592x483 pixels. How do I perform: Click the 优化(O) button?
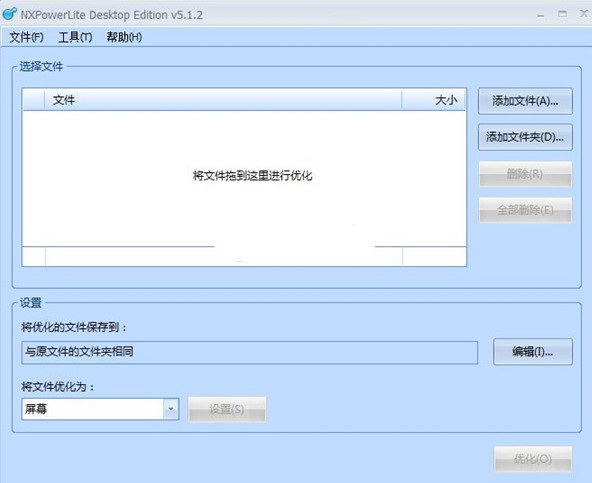(533, 459)
